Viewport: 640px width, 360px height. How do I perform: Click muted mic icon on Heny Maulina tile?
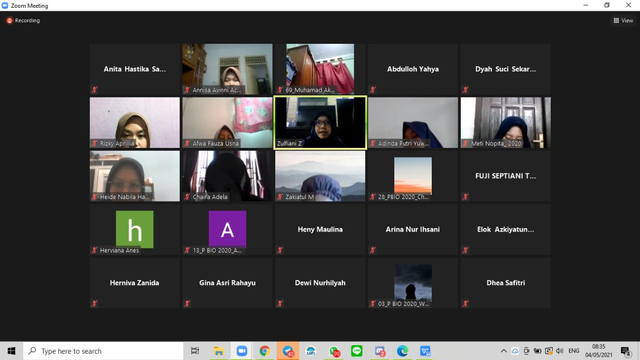tap(280, 250)
